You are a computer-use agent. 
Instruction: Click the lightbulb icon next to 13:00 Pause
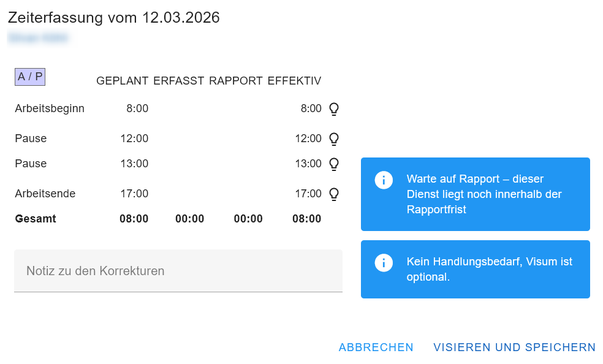point(334,164)
